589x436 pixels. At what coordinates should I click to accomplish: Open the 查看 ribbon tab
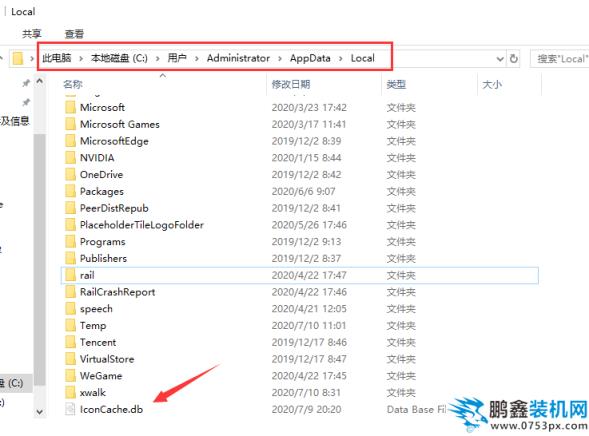tap(74, 34)
